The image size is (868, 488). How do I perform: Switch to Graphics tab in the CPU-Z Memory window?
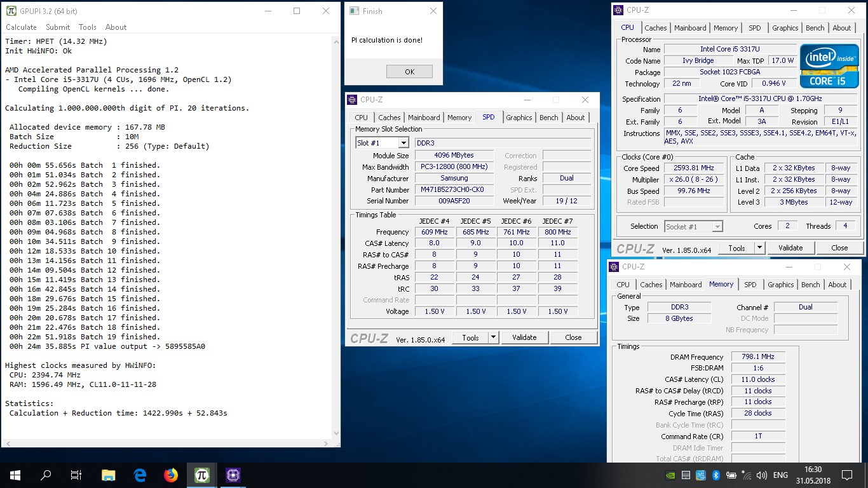[x=780, y=285]
